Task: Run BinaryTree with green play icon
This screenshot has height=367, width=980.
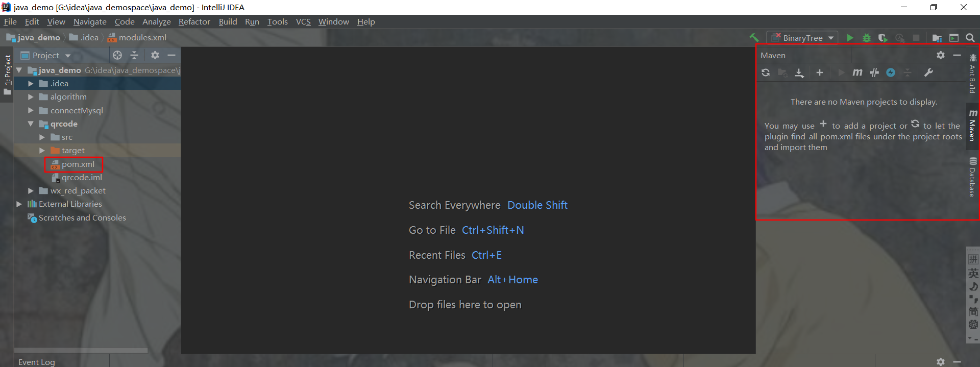Action: (x=850, y=38)
